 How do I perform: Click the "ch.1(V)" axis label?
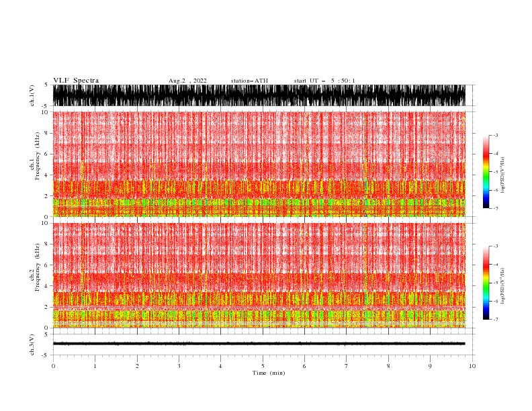pos(32,96)
